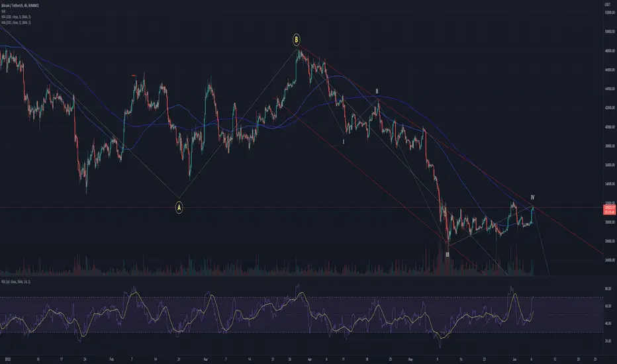The width and height of the screenshot is (617, 364).
Task: Click the 20.00 level on RSI scale
Action: (x=608, y=341)
